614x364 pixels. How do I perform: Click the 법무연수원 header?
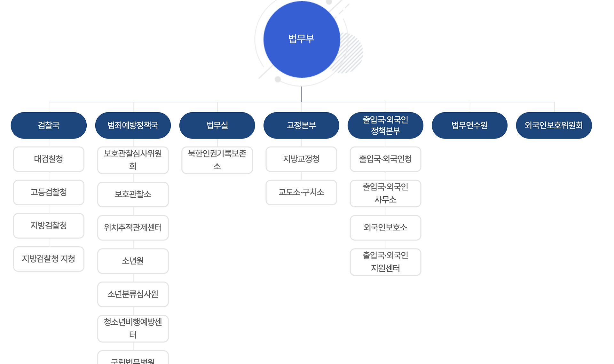(469, 125)
